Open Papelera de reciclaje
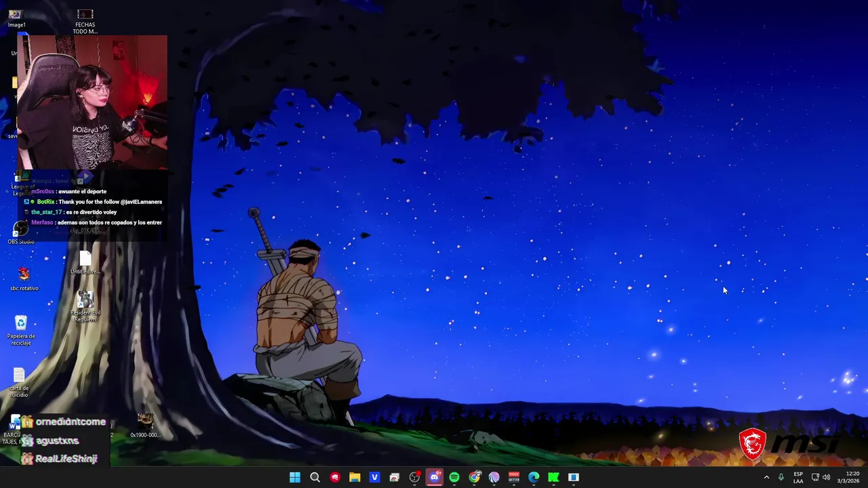This screenshot has height=488, width=868. tap(21, 330)
